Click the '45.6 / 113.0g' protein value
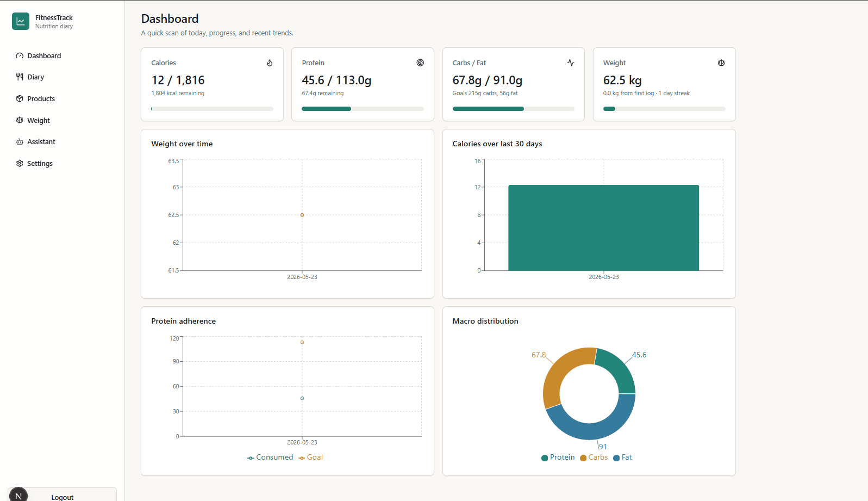 336,80
